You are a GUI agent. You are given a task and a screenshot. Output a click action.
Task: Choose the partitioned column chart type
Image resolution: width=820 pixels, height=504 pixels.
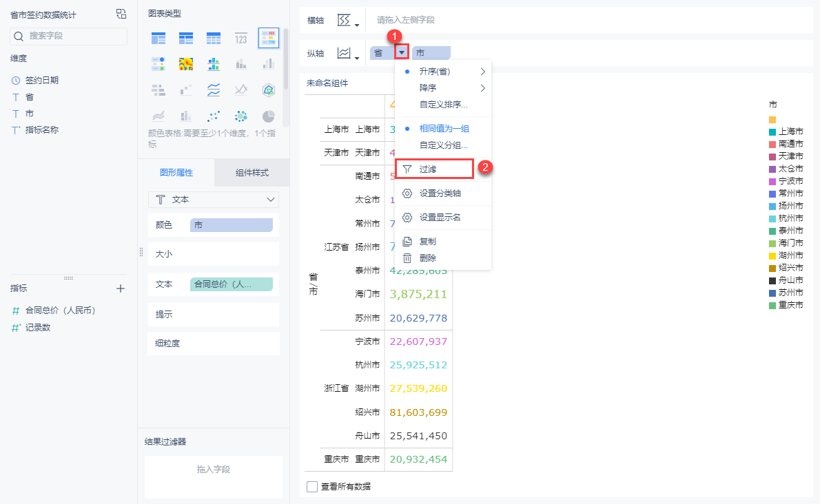click(x=214, y=64)
